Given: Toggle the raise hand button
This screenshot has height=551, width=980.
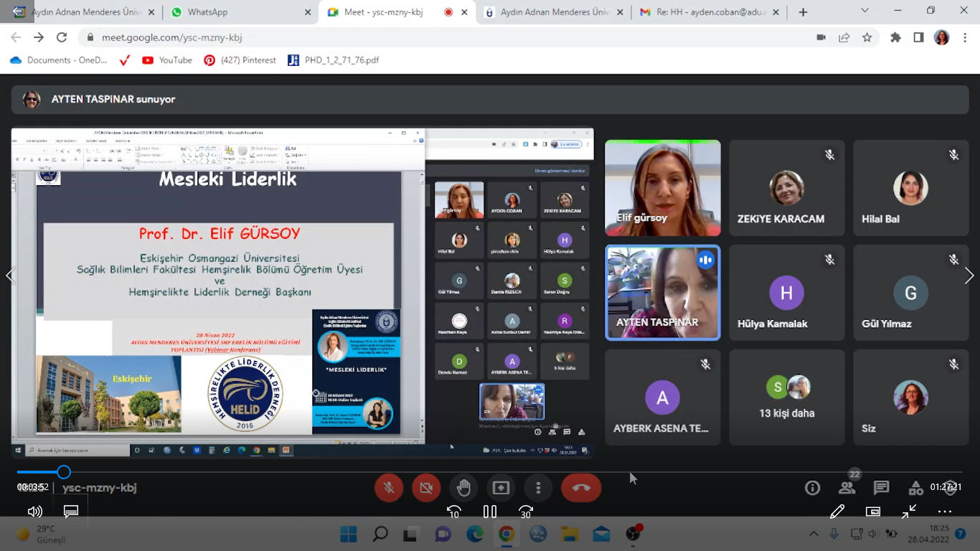Looking at the screenshot, I should coord(463,488).
